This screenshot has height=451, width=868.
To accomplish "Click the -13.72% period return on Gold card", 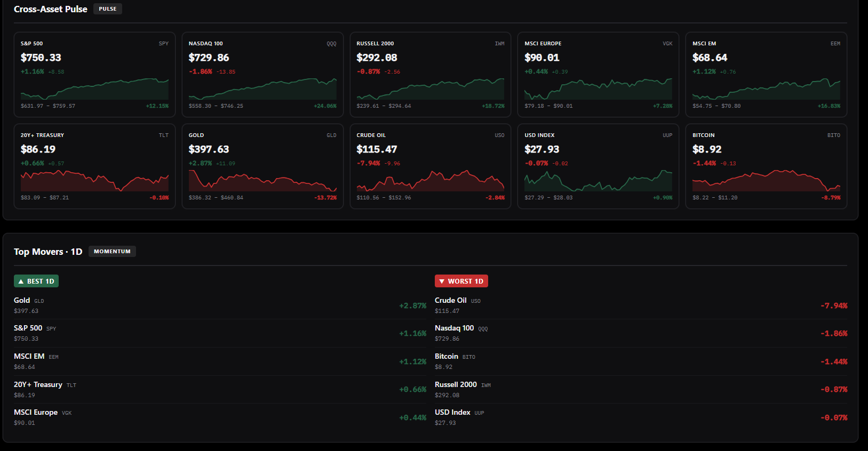I will pos(325,198).
